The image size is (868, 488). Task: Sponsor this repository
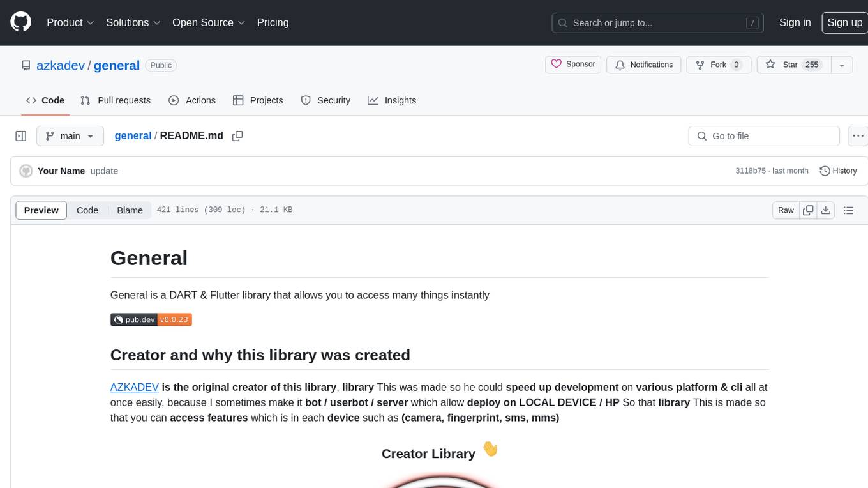coord(573,65)
